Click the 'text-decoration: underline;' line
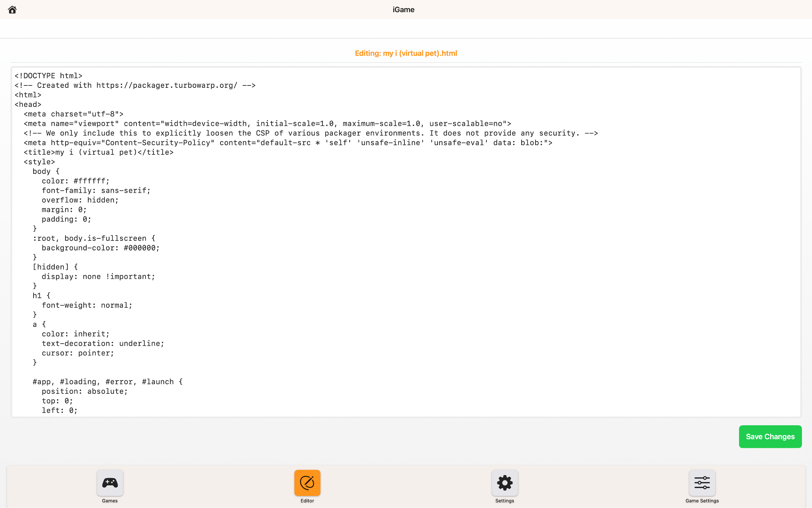This screenshot has height=508, width=812. pos(103,344)
